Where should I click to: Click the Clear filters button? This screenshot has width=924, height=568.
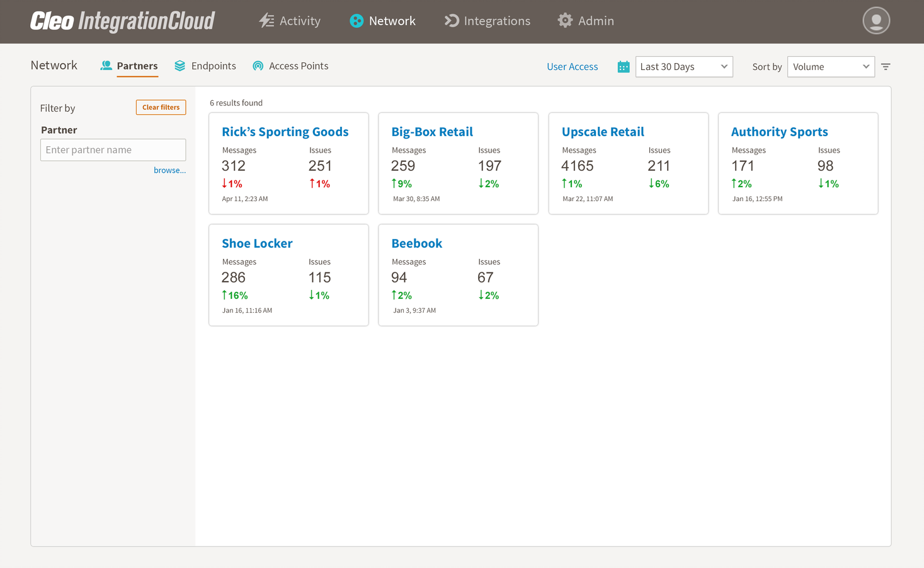(161, 107)
